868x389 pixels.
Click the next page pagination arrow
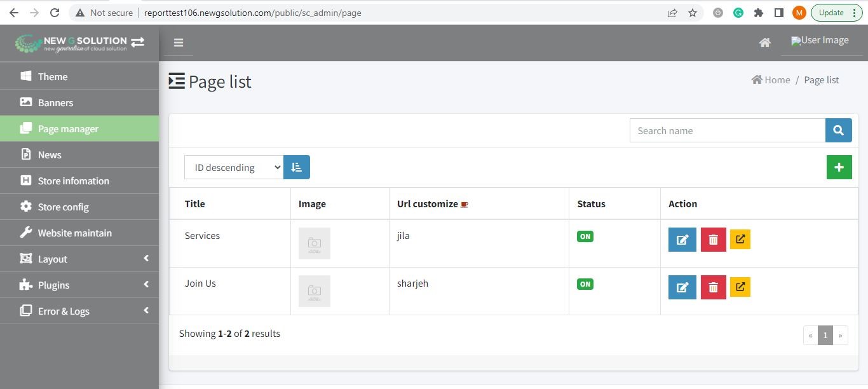[x=841, y=335]
